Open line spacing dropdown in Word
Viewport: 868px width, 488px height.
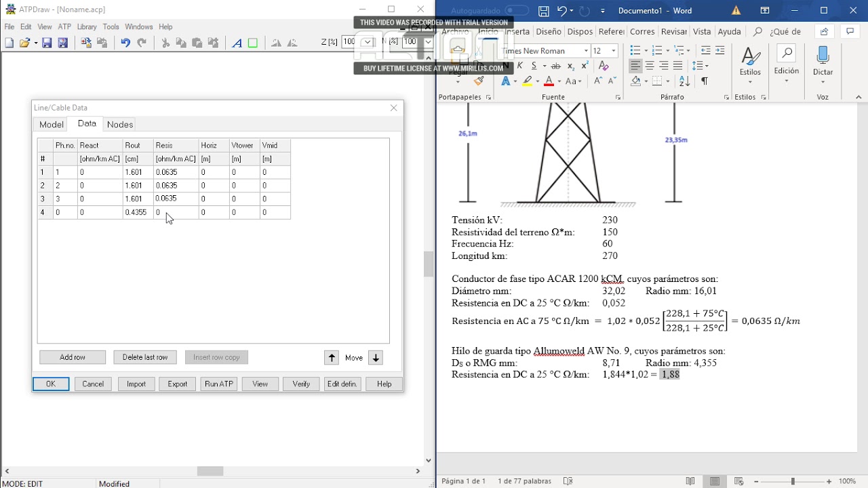pos(701,66)
